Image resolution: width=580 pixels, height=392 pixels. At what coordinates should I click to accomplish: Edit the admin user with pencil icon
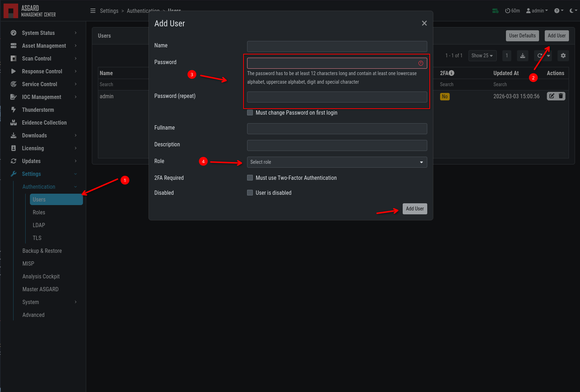(552, 96)
